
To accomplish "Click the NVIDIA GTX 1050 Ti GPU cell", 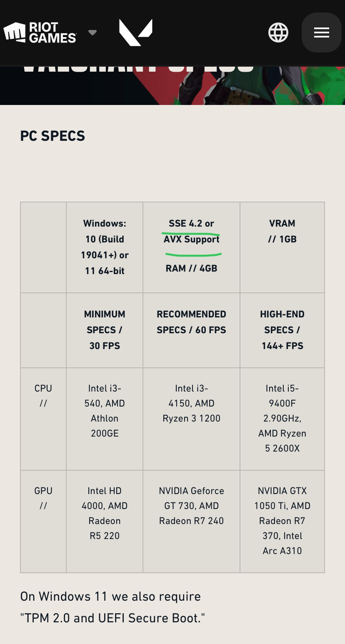I will tap(282, 521).
